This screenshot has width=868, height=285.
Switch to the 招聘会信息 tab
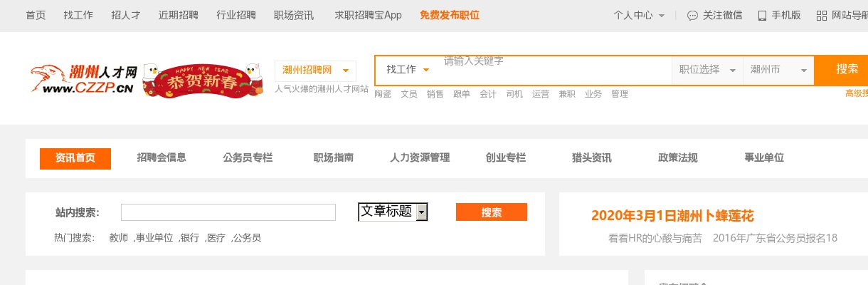162,157
